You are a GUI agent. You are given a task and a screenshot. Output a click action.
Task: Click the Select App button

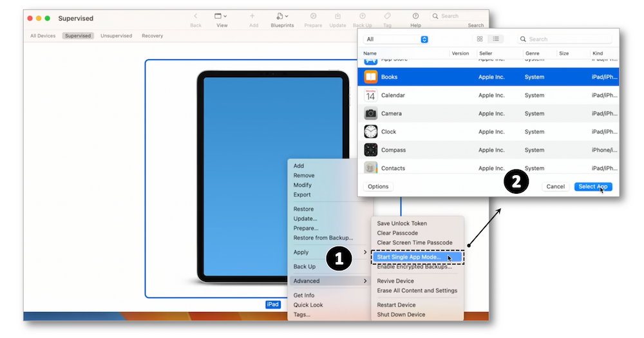[x=592, y=187]
